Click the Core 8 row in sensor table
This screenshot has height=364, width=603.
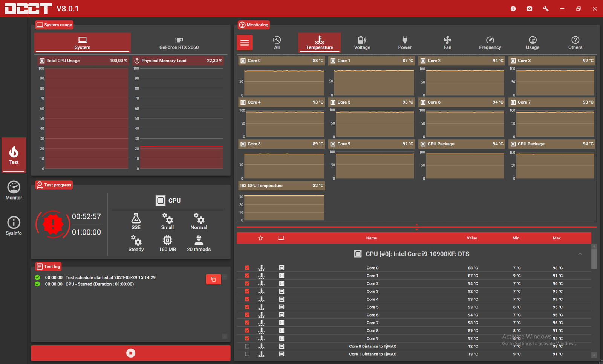(x=414, y=330)
